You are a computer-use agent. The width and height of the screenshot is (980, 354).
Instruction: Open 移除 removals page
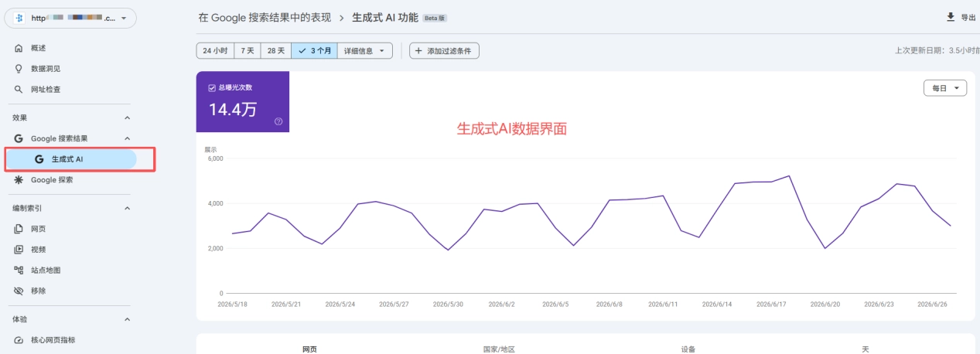click(x=38, y=291)
